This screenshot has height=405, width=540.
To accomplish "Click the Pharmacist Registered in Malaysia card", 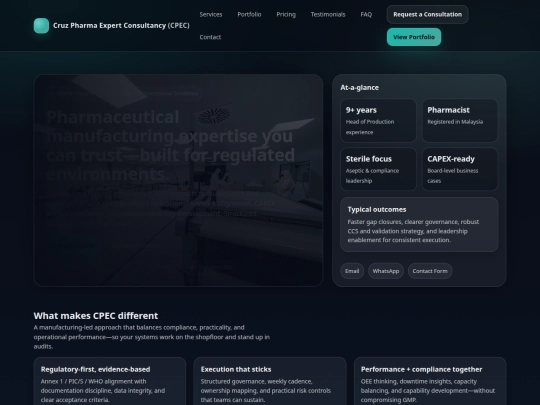I will click(x=460, y=121).
